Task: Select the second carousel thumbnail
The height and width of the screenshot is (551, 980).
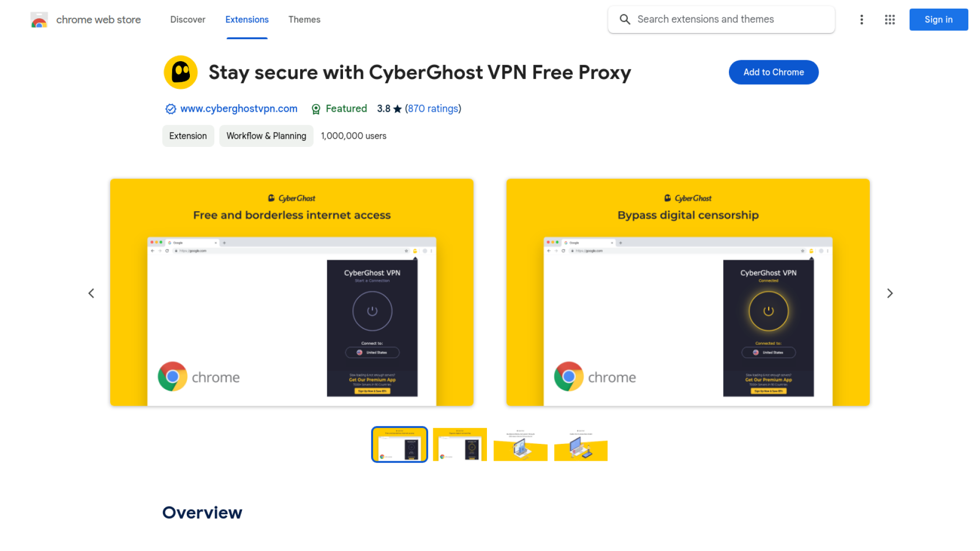Action: (459, 444)
